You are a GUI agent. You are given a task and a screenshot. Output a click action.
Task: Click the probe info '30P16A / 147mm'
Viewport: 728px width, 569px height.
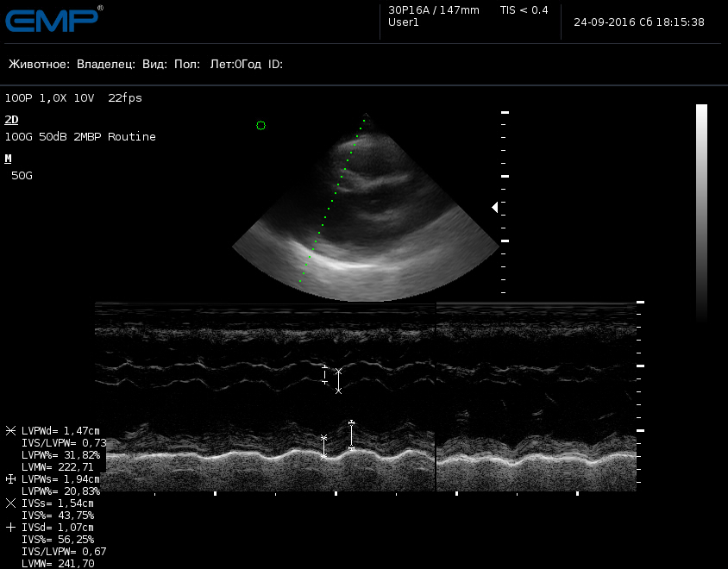(434, 10)
